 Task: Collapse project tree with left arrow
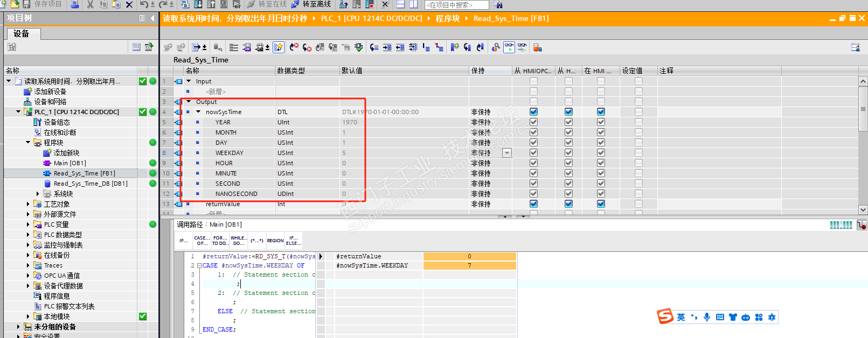coord(152,18)
